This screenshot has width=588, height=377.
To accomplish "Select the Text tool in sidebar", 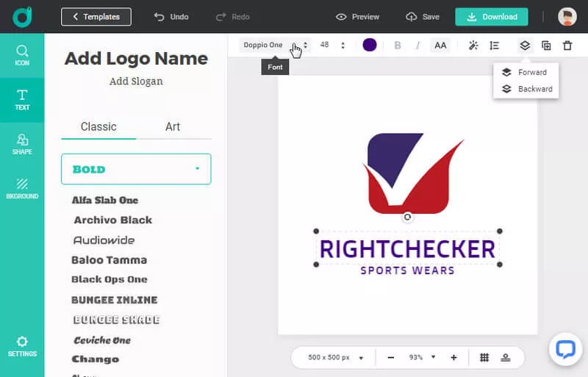I will point(22,100).
